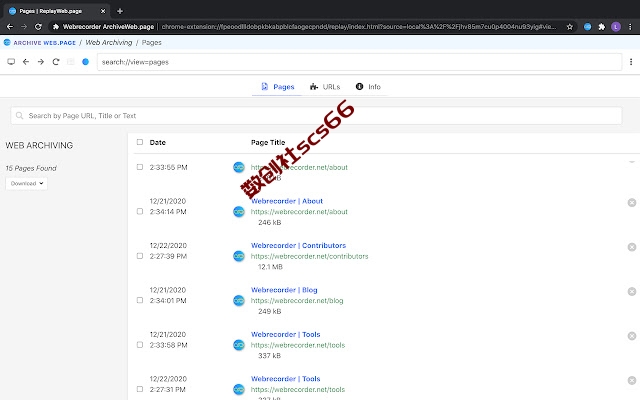The height and width of the screenshot is (400, 640).
Task: Click the ARCHIVE WEB.PAGE logo
Action: point(40,42)
